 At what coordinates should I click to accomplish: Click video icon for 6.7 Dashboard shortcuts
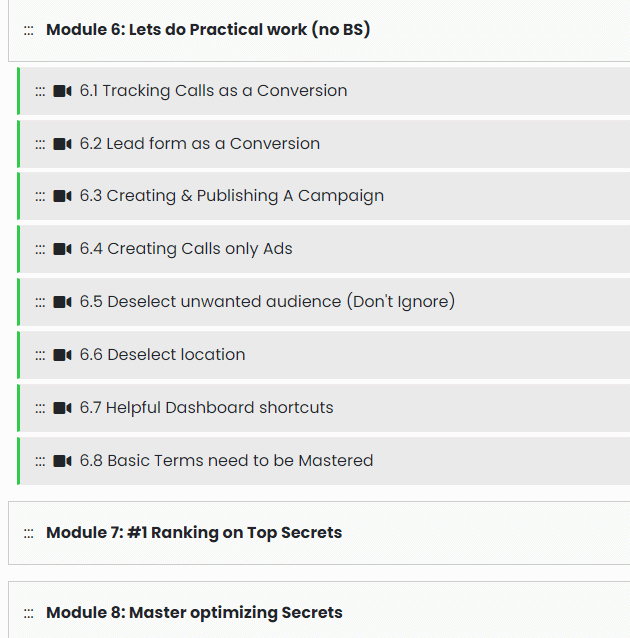[x=62, y=408]
